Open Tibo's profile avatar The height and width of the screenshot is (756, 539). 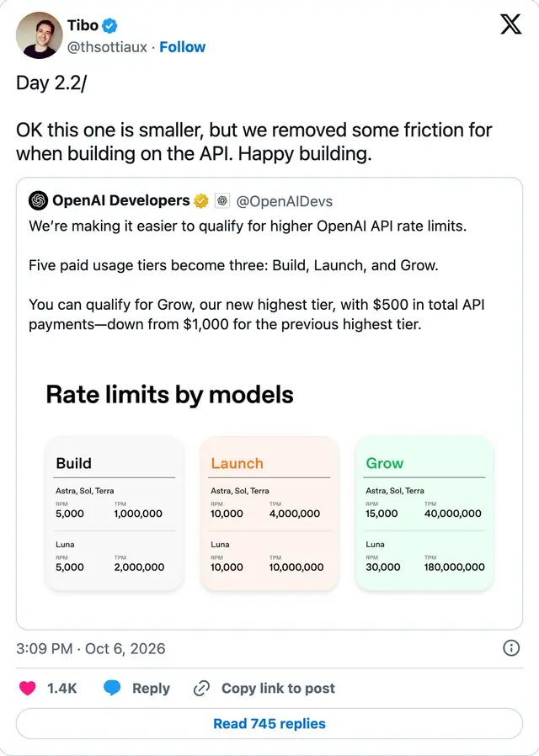coord(39,35)
